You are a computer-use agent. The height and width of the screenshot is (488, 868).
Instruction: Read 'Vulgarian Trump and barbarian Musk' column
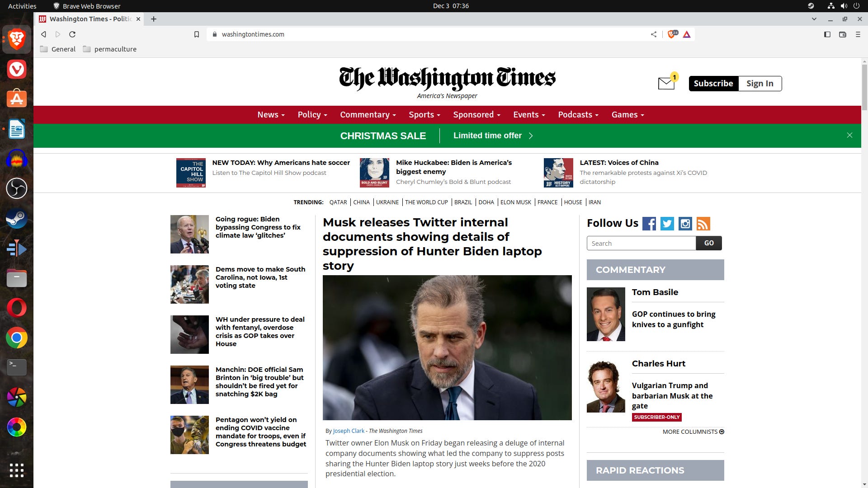(672, 395)
